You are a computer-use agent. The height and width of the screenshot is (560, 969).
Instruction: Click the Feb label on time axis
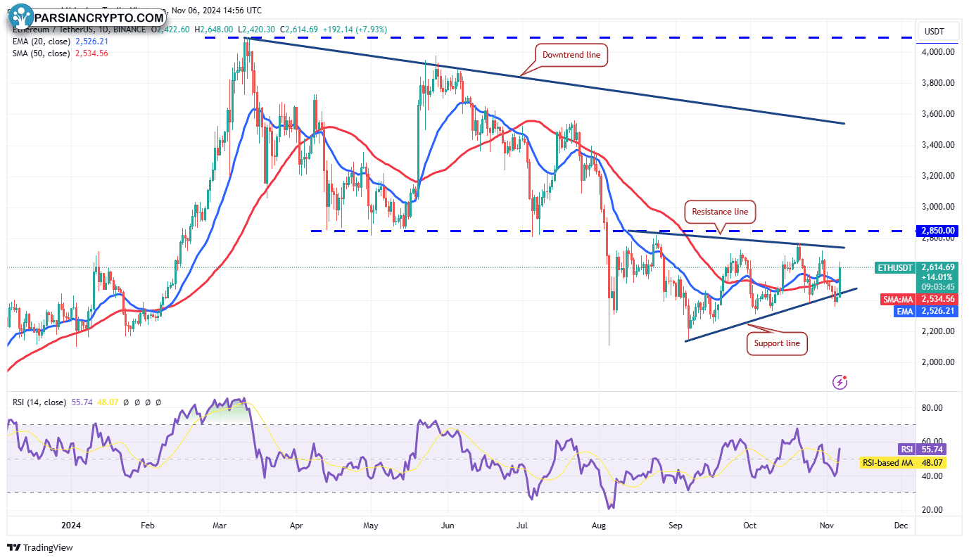click(x=147, y=526)
